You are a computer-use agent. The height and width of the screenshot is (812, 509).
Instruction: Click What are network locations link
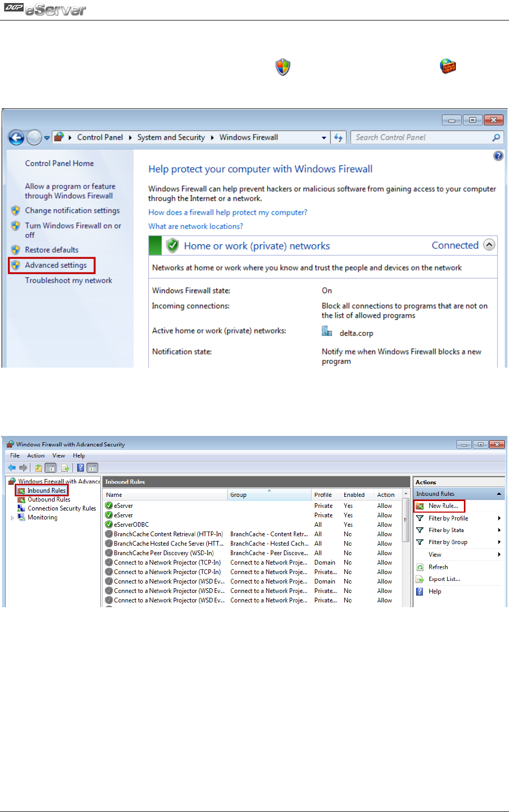[x=196, y=226]
